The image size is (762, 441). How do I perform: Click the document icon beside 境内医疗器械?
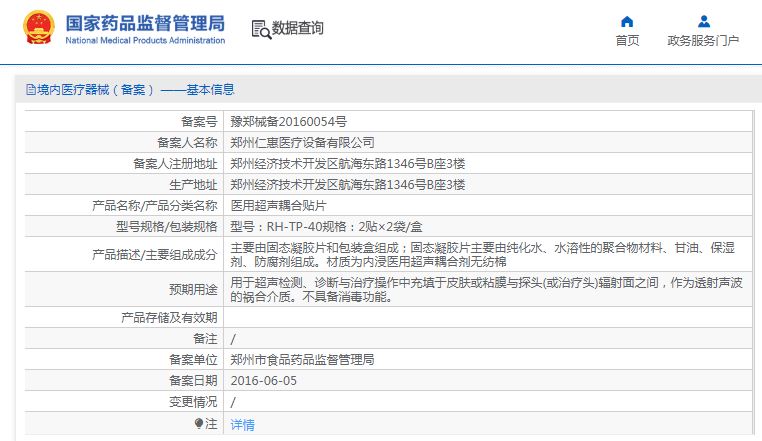31,89
